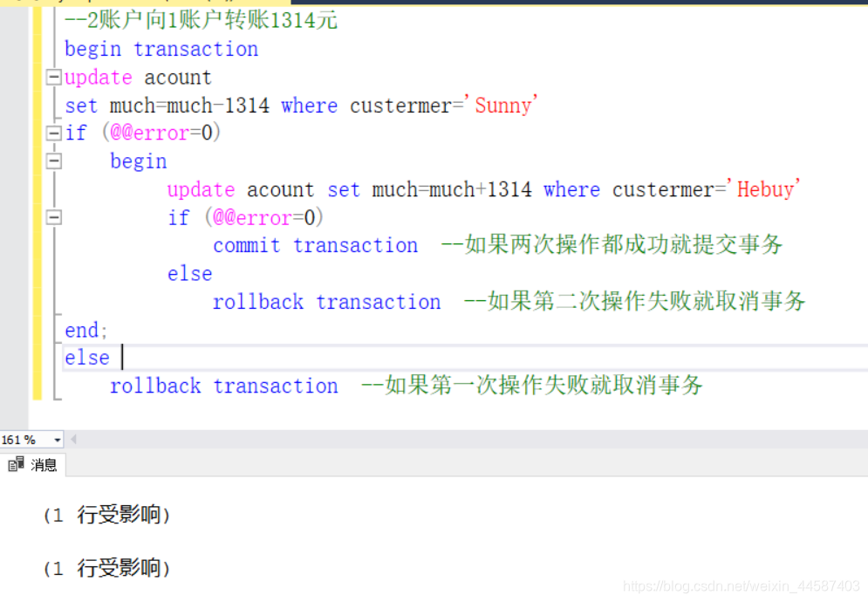The height and width of the screenshot is (602, 868).
Task: Switch to the 消息 results tab
Action: click(x=32, y=465)
